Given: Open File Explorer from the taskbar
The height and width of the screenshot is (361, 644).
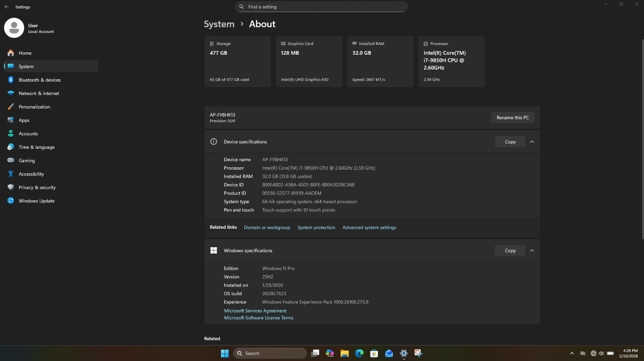Looking at the screenshot, I should [x=345, y=353].
